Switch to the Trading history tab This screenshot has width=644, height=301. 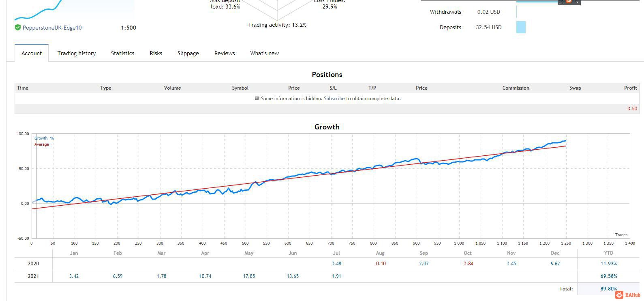click(77, 53)
